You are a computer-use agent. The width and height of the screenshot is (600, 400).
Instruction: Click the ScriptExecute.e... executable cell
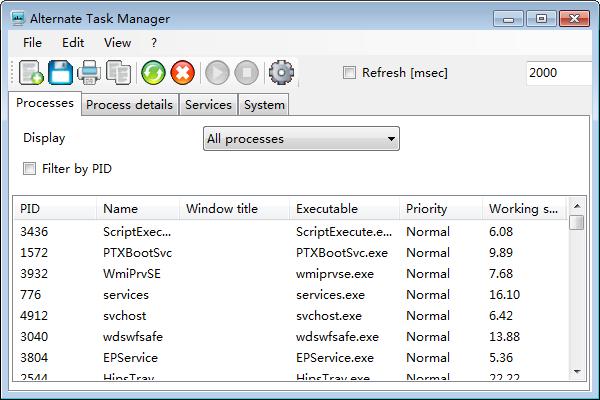[344, 232]
